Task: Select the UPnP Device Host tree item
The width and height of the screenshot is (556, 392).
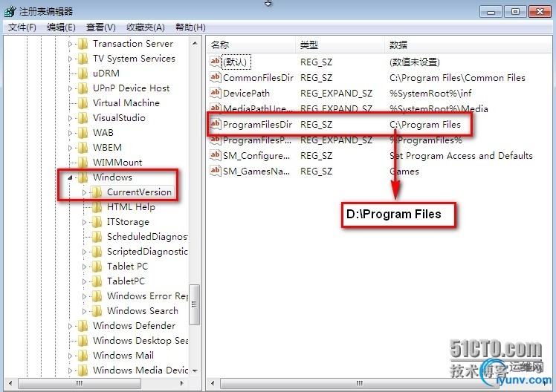Action: (x=132, y=88)
